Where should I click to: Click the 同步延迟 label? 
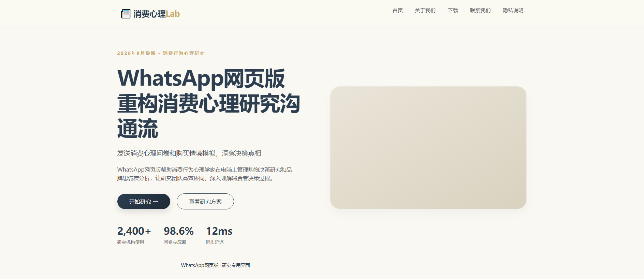[x=215, y=242]
